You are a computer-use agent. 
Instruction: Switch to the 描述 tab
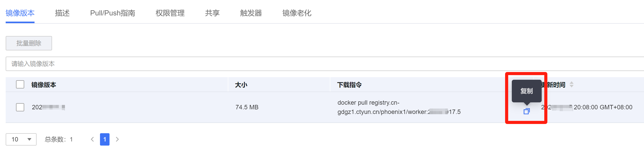click(62, 13)
